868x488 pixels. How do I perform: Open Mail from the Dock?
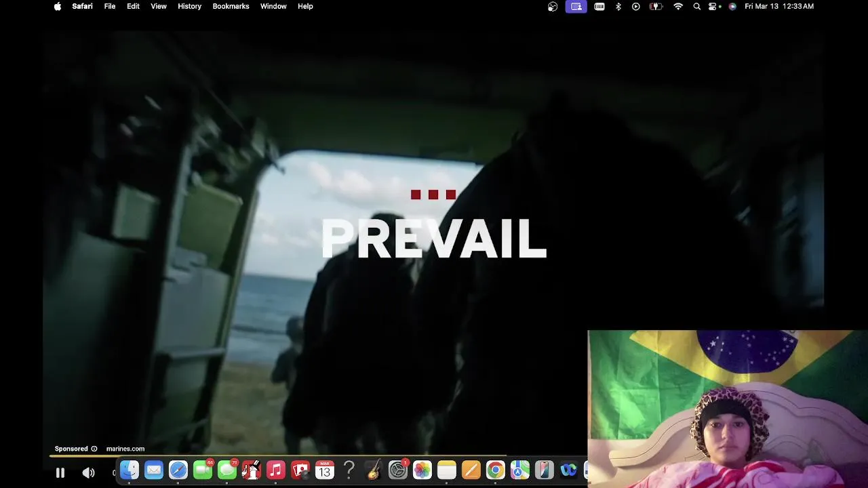pyautogui.click(x=154, y=470)
